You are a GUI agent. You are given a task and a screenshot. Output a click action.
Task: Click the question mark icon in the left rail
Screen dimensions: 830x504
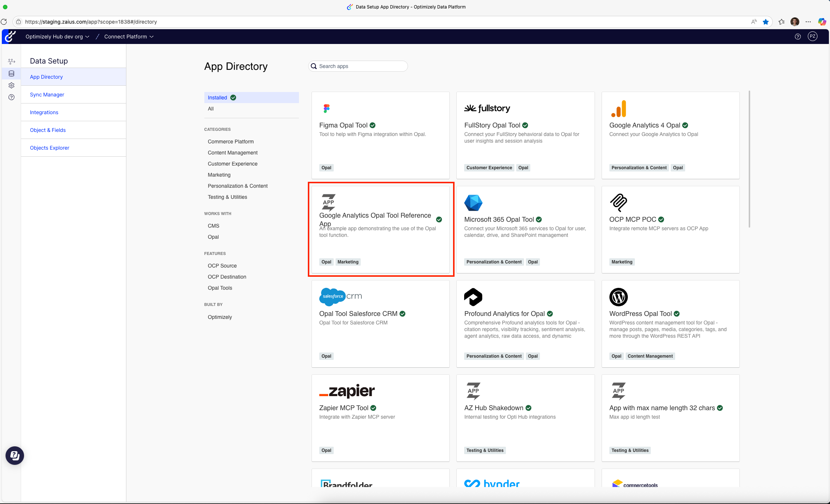click(11, 97)
